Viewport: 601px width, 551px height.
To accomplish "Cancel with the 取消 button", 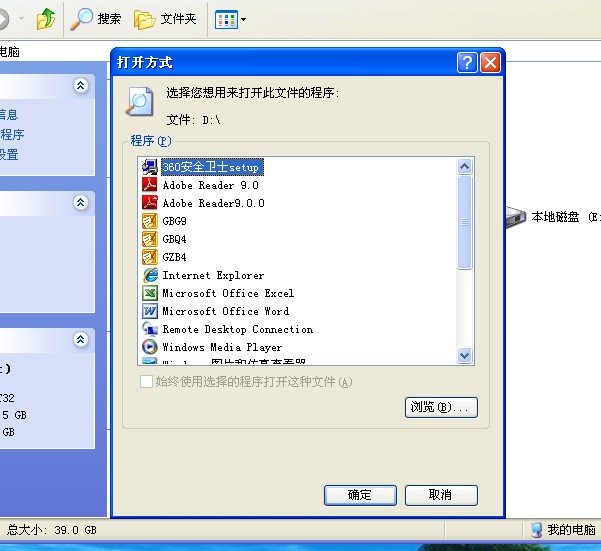I will coord(441,495).
